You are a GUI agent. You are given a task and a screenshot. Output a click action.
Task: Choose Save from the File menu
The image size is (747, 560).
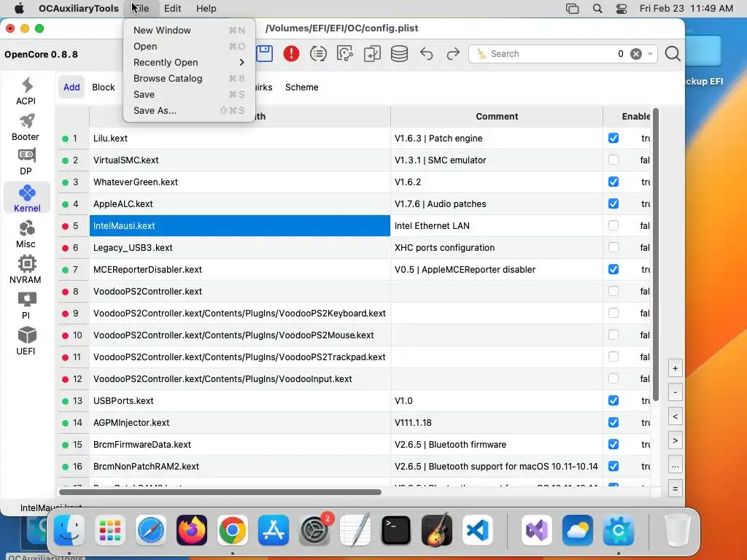[x=189, y=94]
